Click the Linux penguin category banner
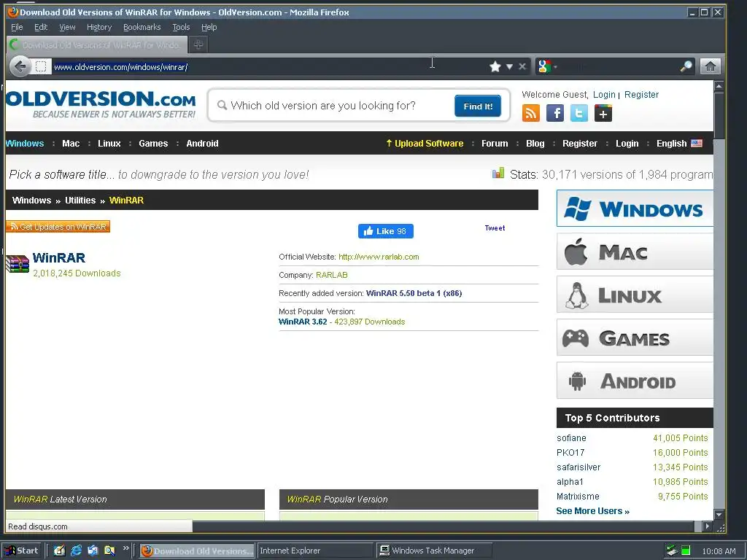747x560 pixels. (x=635, y=295)
